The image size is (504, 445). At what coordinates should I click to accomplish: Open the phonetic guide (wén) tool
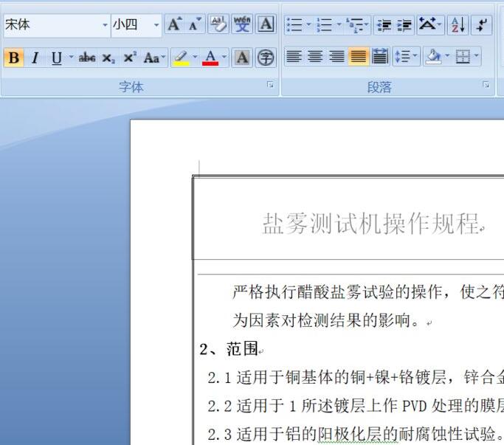point(242,24)
